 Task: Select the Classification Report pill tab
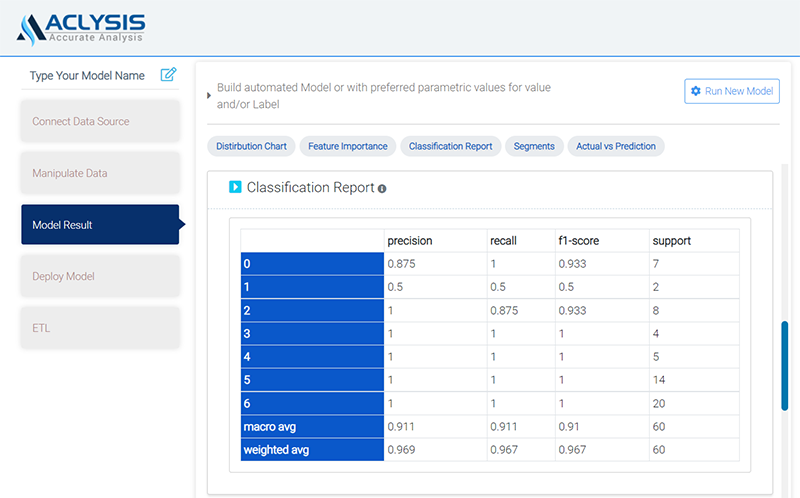(x=450, y=146)
